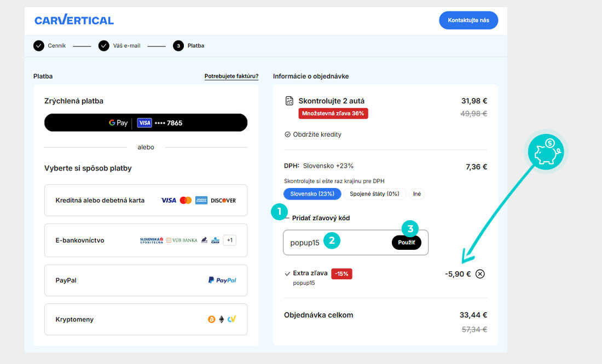This screenshot has width=602, height=364.
Task: Apply code with Použiť button
Action: pyautogui.click(x=407, y=243)
